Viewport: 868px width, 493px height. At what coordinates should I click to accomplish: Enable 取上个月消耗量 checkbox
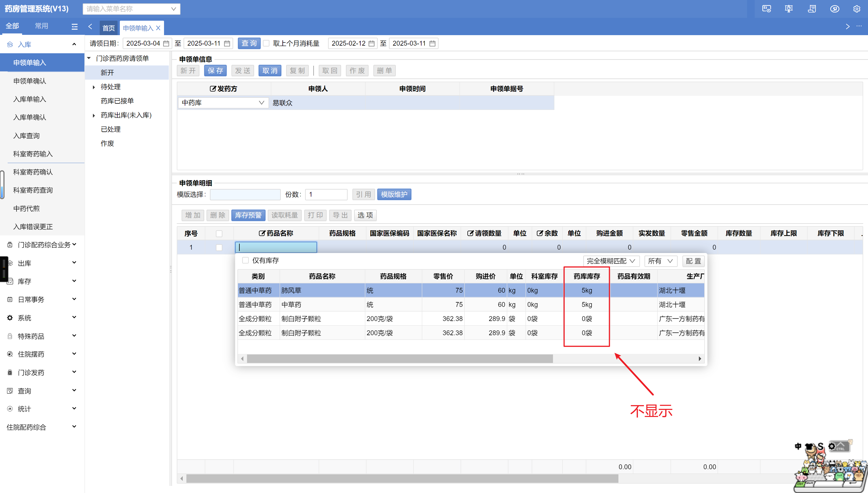266,43
